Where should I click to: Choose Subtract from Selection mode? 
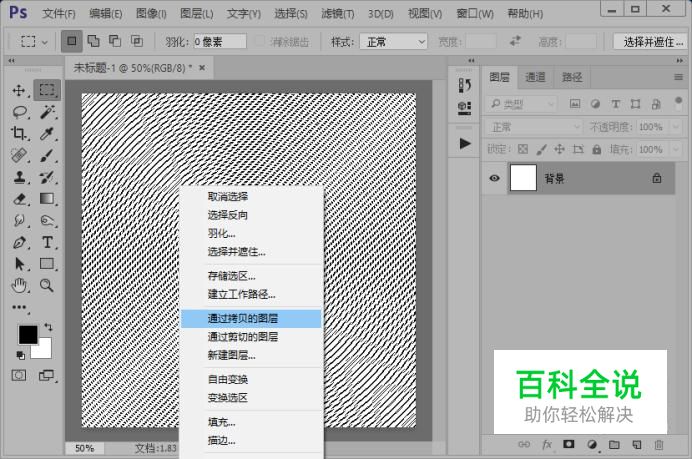[115, 41]
